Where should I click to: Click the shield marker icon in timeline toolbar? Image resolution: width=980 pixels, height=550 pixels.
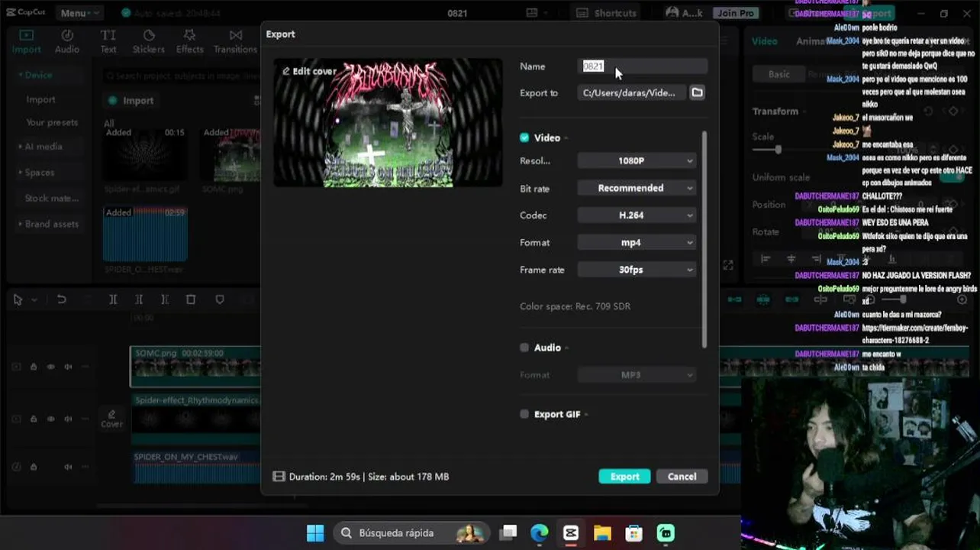(220, 299)
